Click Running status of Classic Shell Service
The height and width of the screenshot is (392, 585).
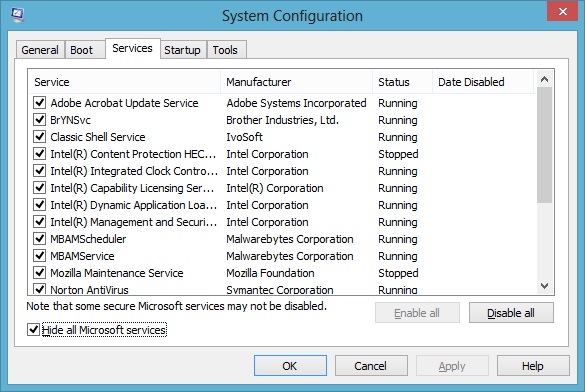tap(398, 137)
